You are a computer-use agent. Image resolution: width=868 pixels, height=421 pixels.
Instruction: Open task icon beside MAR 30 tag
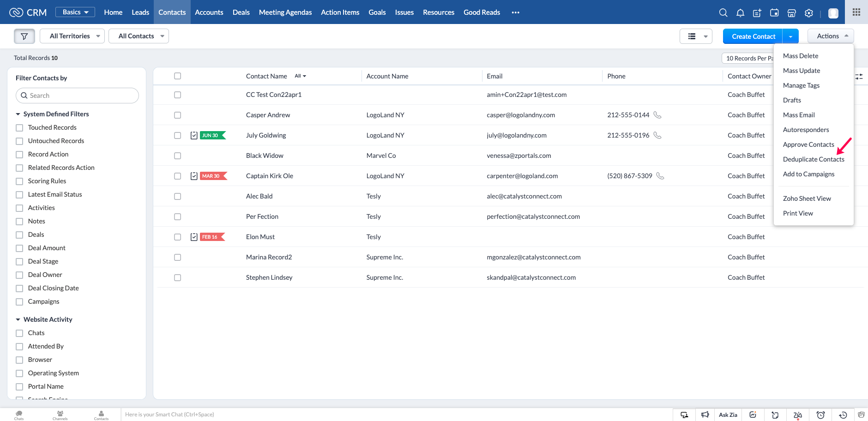(194, 176)
